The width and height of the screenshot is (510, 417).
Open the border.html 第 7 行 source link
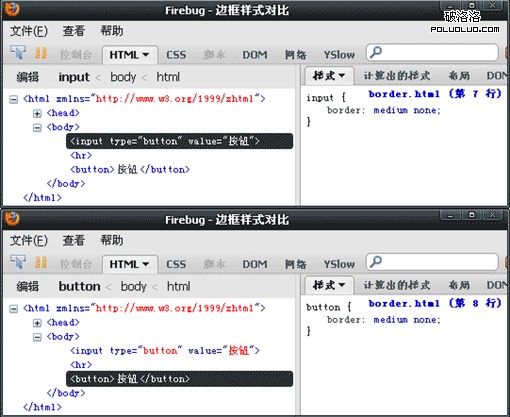tap(435, 94)
